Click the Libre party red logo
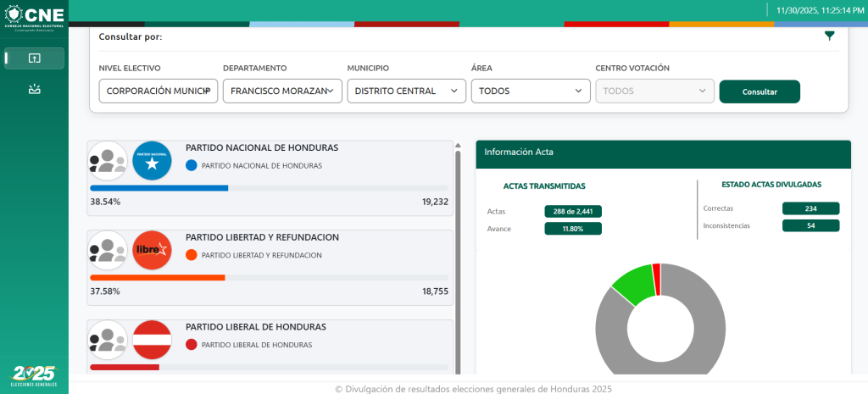Image resolution: width=868 pixels, height=394 pixels. point(153,251)
